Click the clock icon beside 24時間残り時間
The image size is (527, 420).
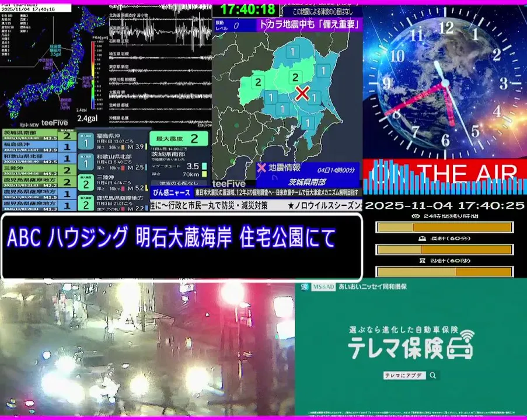[x=416, y=216]
